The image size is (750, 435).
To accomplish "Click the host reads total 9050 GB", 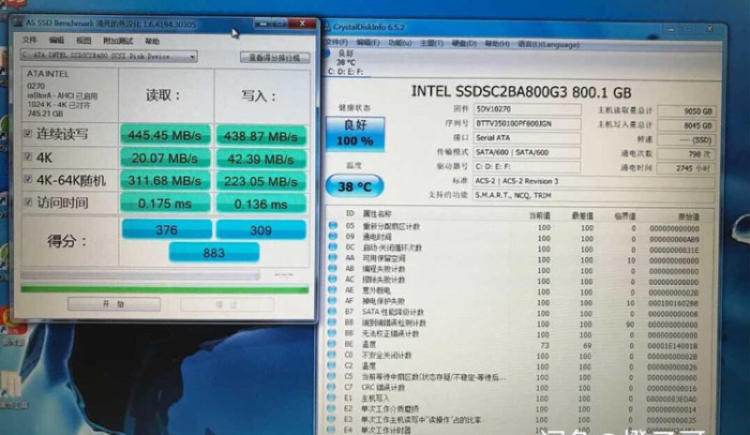I will pyautogui.click(x=686, y=111).
